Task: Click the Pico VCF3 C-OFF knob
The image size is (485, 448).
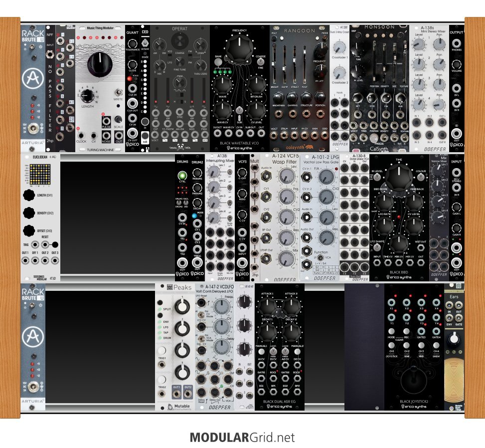Action: click(242, 173)
